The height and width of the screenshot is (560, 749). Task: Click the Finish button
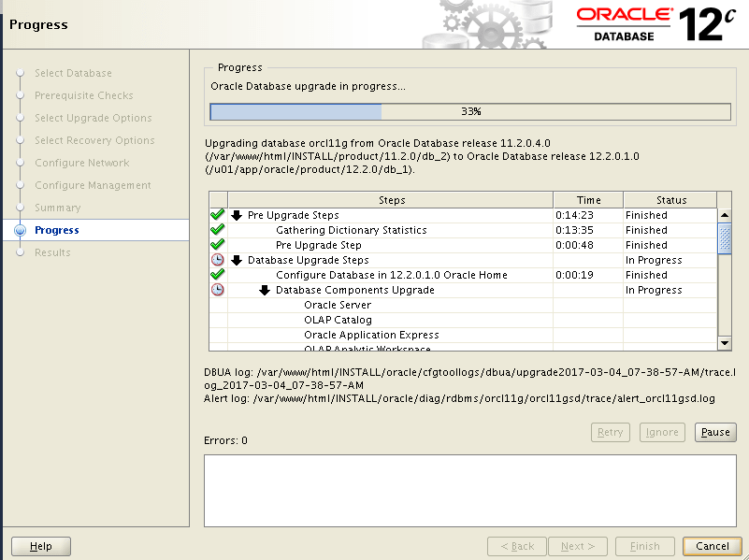645,546
